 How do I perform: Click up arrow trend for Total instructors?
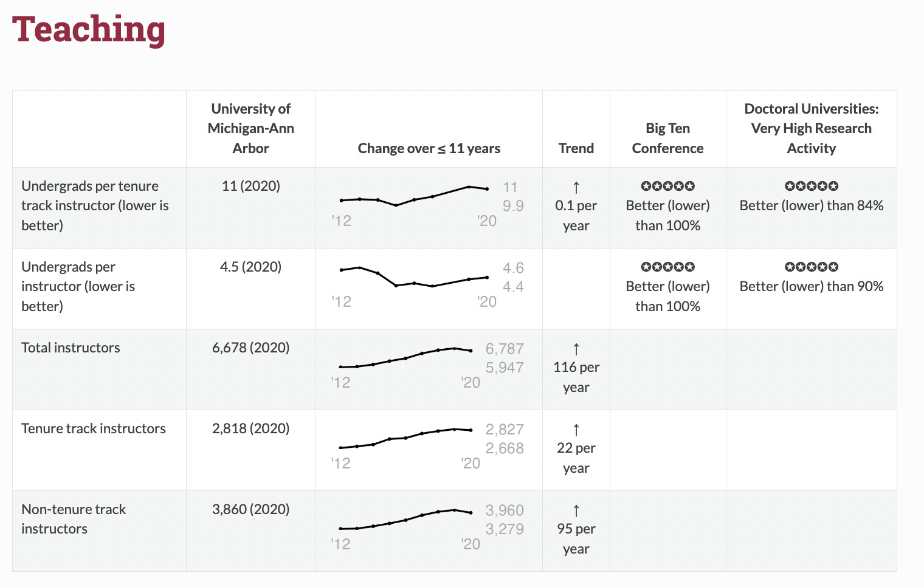(576, 349)
